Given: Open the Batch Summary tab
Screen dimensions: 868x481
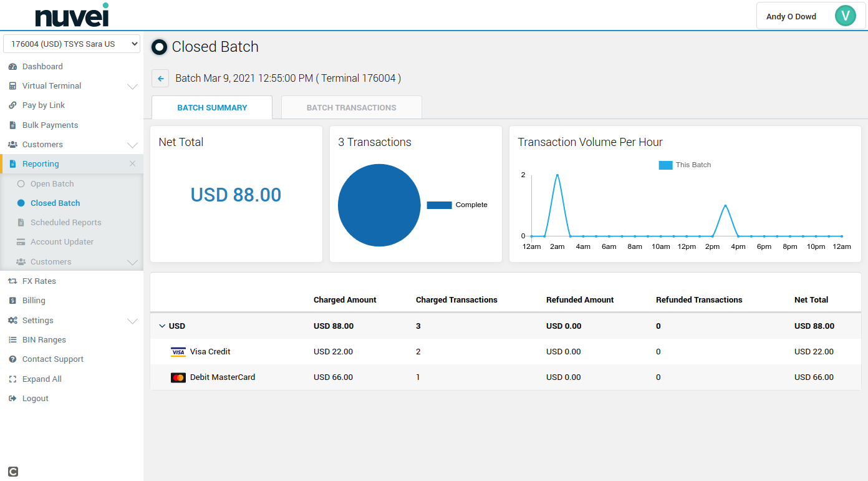Looking at the screenshot, I should (x=212, y=108).
